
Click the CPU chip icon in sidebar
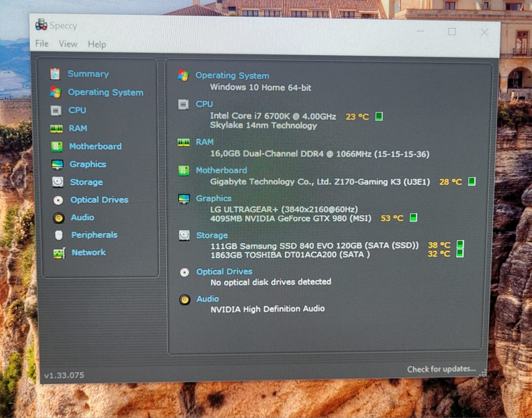(56, 111)
